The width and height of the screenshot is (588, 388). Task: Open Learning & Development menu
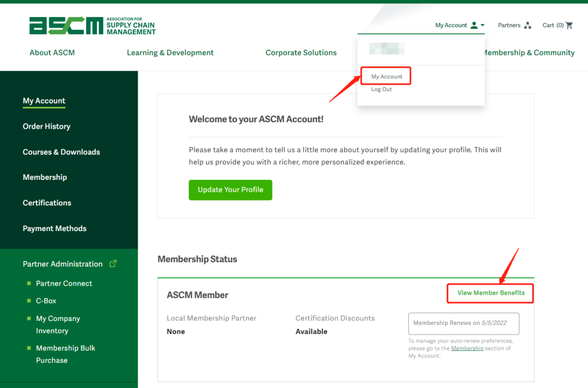coord(170,52)
